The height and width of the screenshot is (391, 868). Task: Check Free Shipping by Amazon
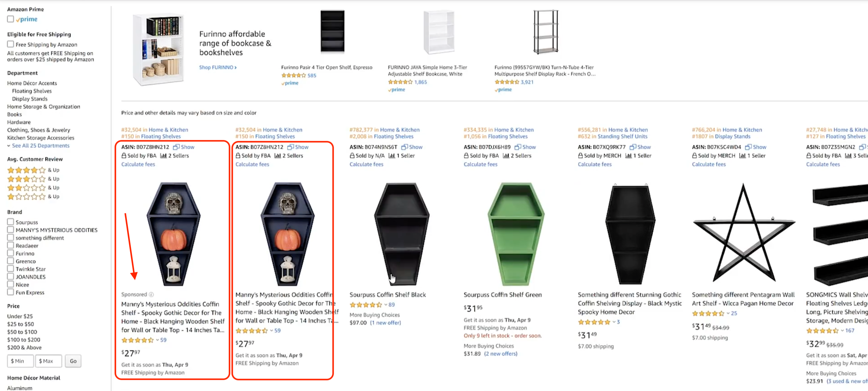11,44
